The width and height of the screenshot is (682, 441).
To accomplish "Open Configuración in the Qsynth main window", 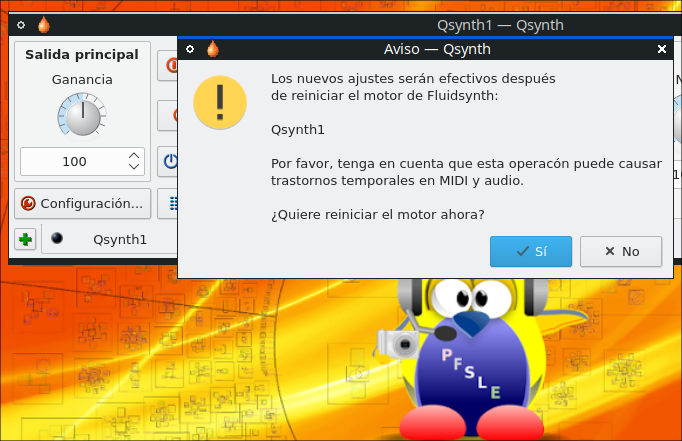I will click(83, 203).
